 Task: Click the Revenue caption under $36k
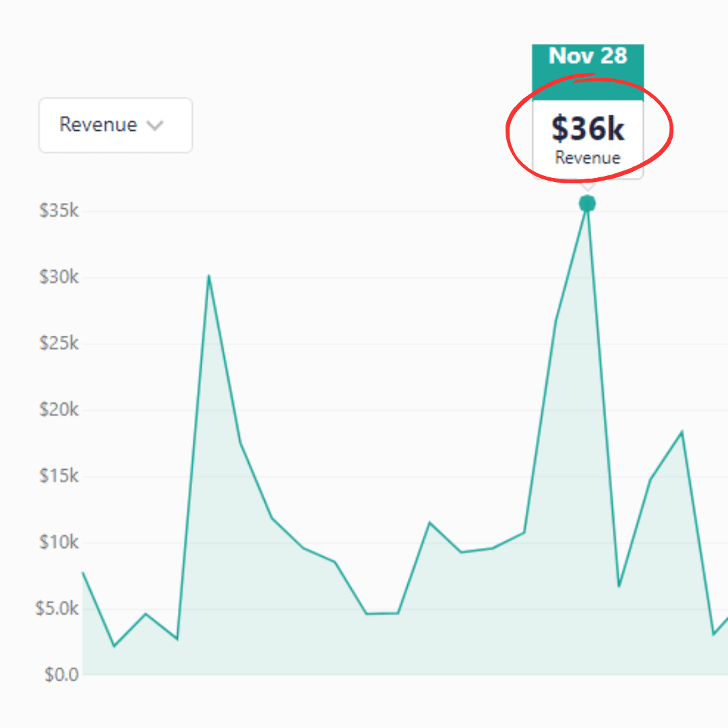click(x=588, y=158)
